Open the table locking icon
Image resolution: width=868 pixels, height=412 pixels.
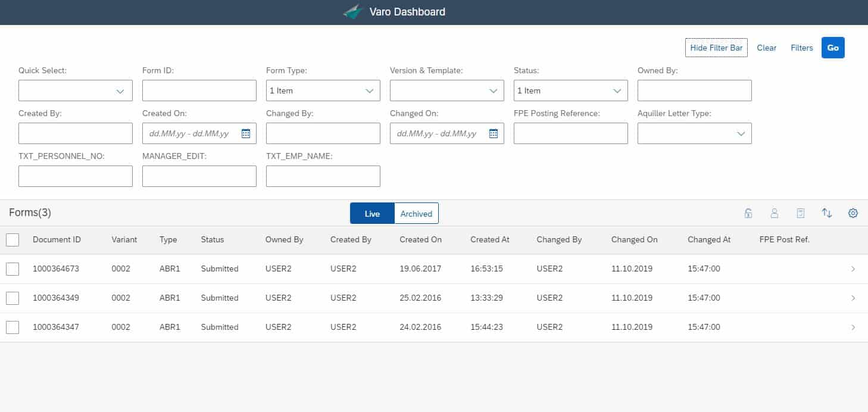[748, 213]
